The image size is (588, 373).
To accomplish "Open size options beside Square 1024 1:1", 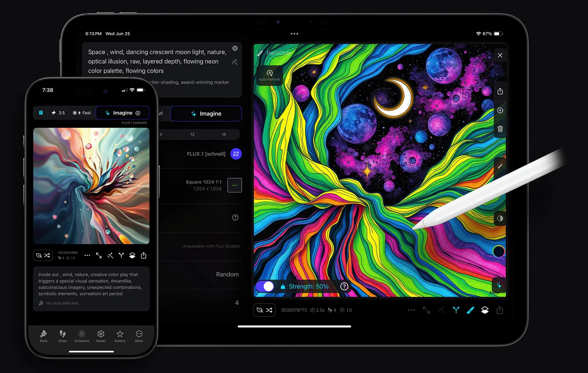I will 235,185.
